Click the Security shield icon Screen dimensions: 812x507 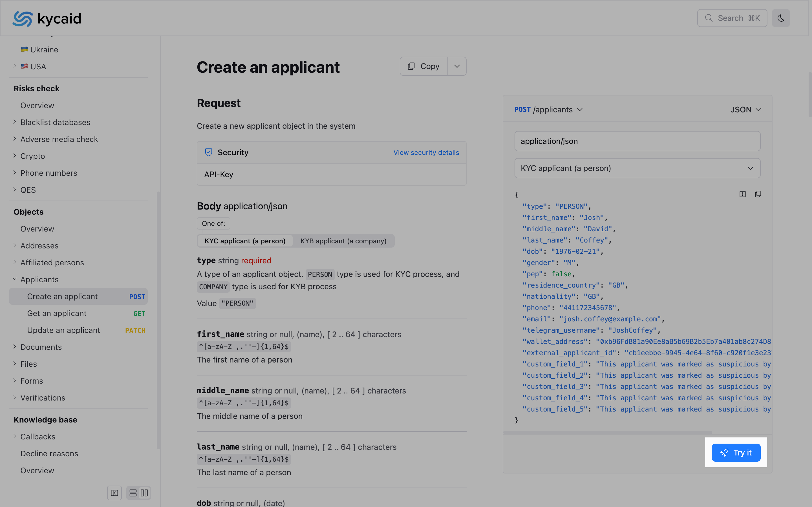coord(209,152)
